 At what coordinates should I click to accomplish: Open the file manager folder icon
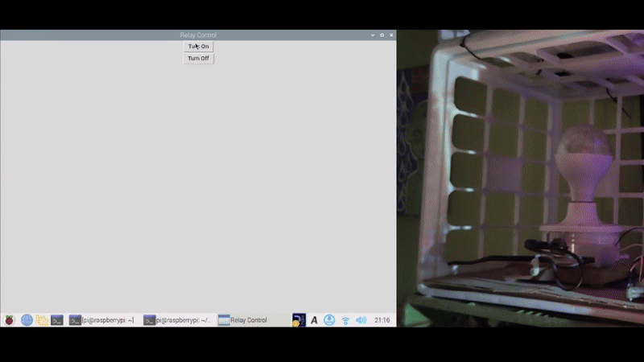42,319
